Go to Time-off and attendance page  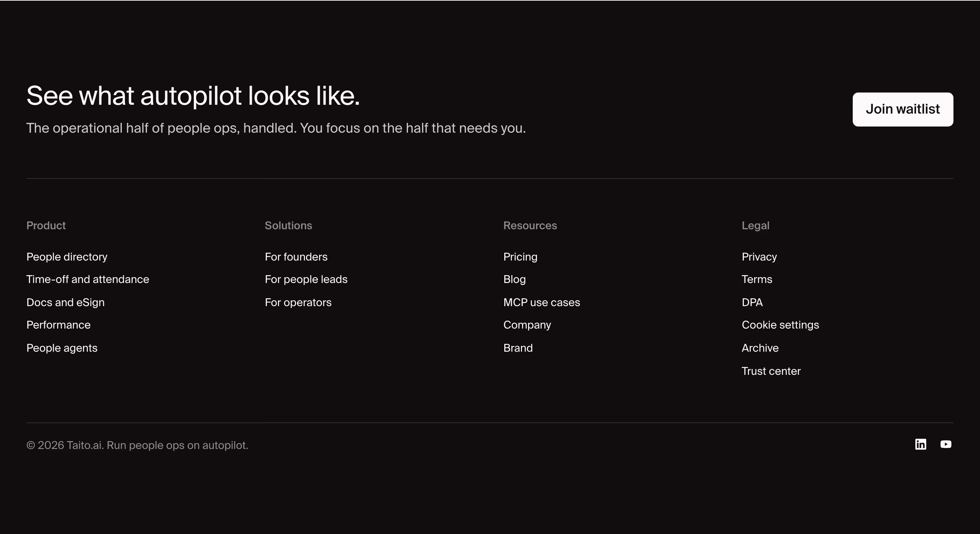point(88,279)
